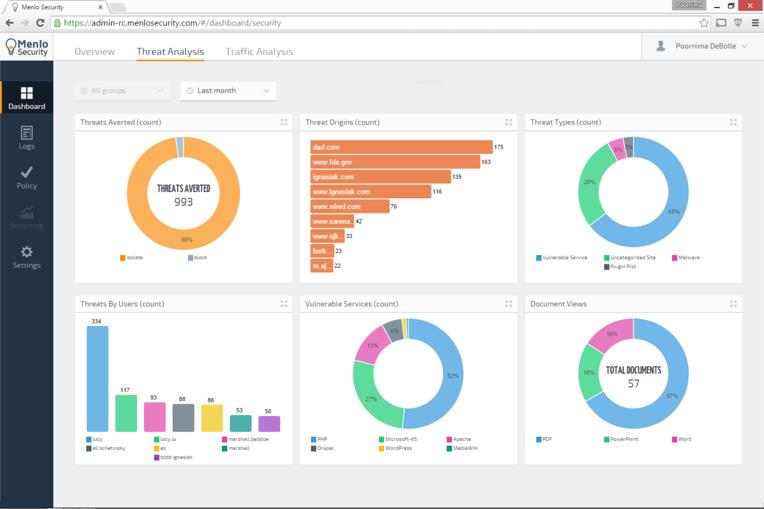Click the ignasiak.com bar with 135 threats
Screen dimensions: 764x509
point(381,177)
